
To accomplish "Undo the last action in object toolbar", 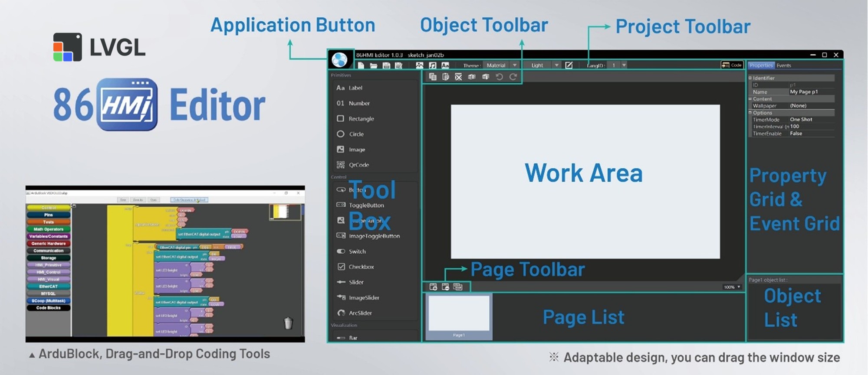I will tap(499, 77).
